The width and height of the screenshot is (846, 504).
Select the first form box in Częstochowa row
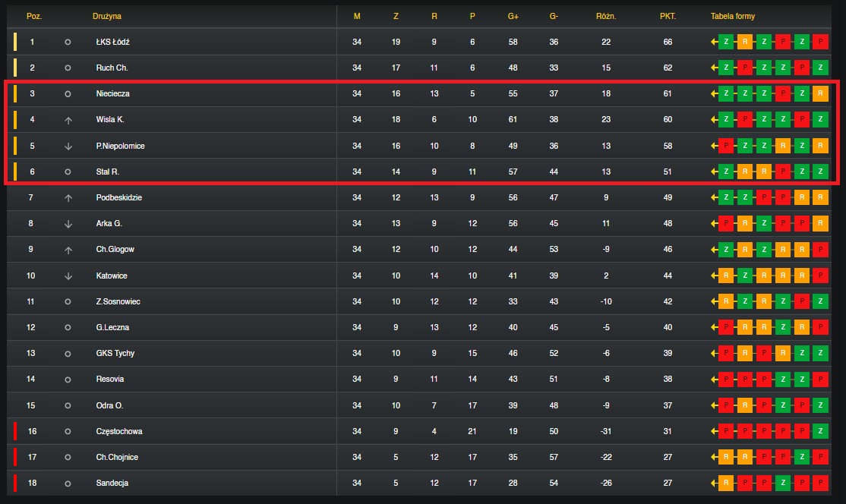click(726, 431)
